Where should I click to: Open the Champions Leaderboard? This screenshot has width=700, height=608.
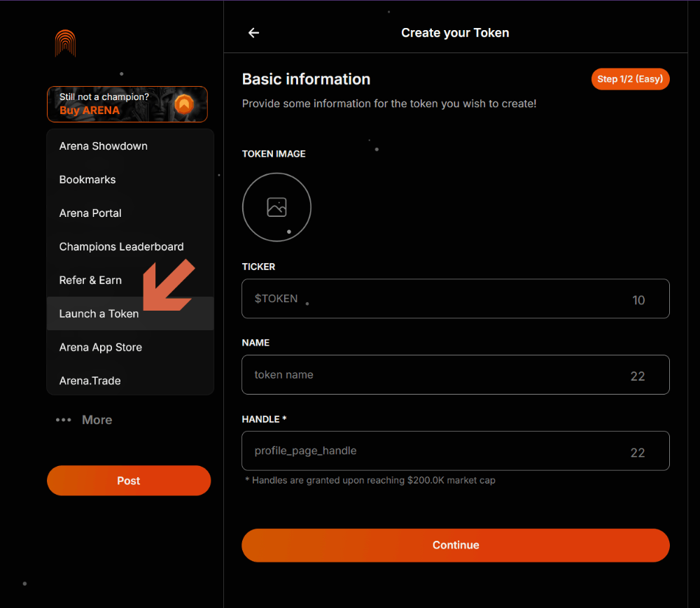121,247
